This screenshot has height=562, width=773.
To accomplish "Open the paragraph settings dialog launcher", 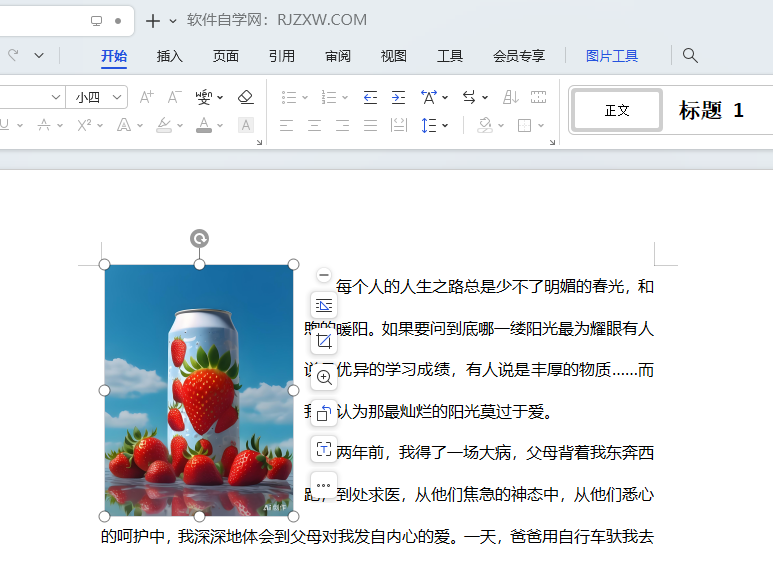I will click(552, 142).
